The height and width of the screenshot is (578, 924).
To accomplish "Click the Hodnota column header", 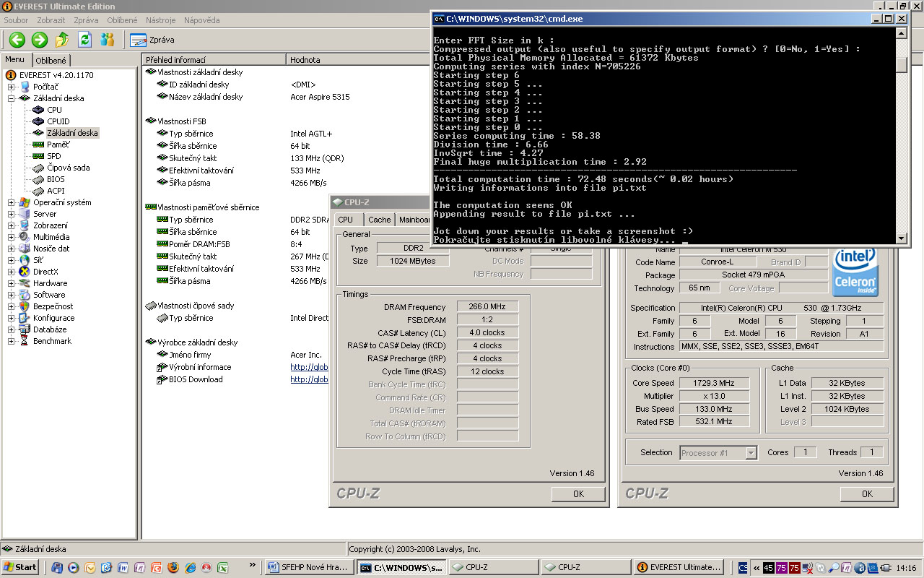I will 358,60.
